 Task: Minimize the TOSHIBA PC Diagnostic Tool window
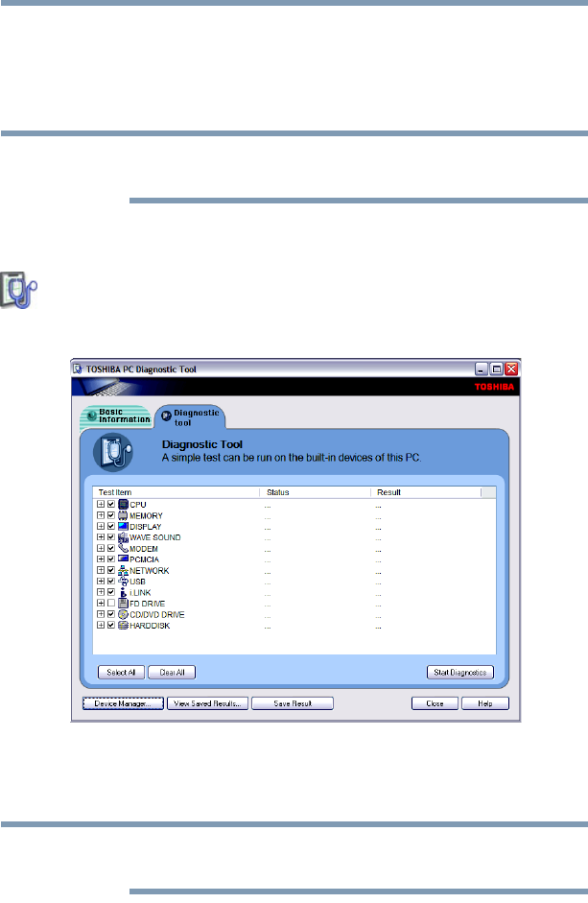click(482, 368)
